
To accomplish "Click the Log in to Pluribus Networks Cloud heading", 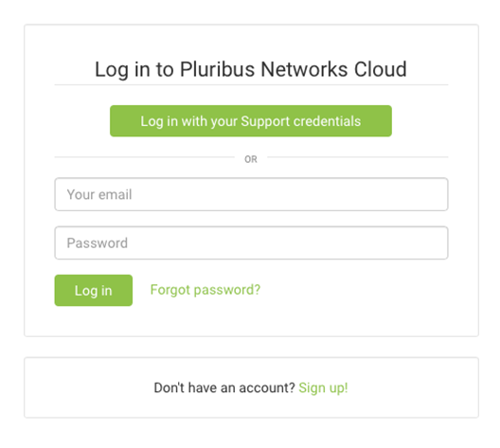I will coord(251,69).
